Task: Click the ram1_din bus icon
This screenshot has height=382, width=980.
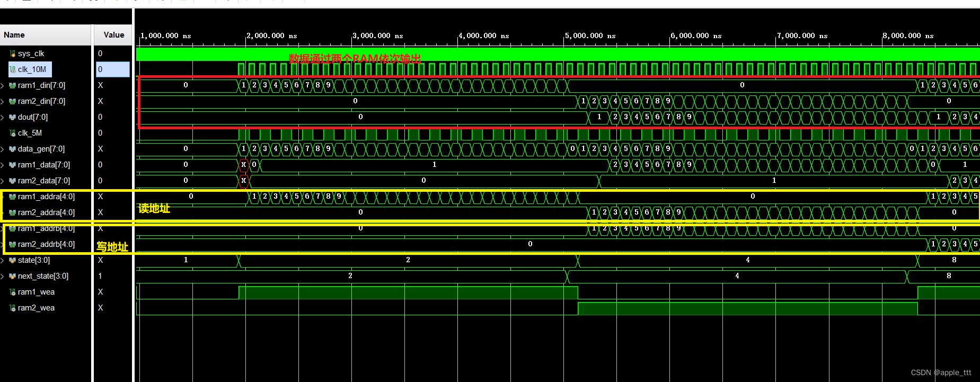Action: [x=13, y=85]
